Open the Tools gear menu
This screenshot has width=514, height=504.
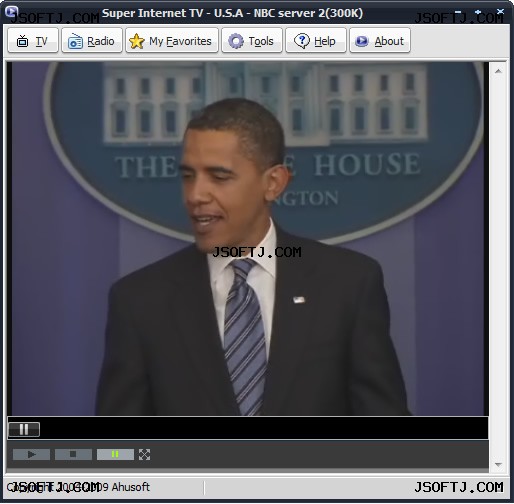point(252,41)
